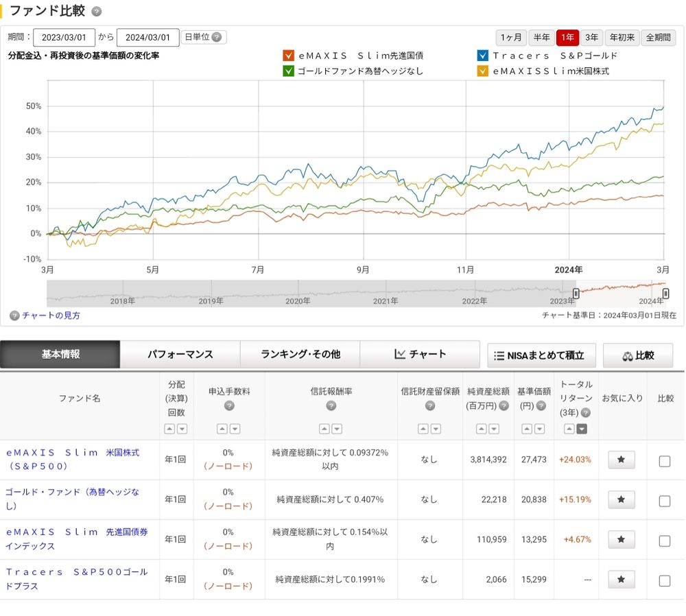The height and width of the screenshot is (616, 686).
Task: Sort 基準価額 descending arrow
Action: (x=540, y=429)
